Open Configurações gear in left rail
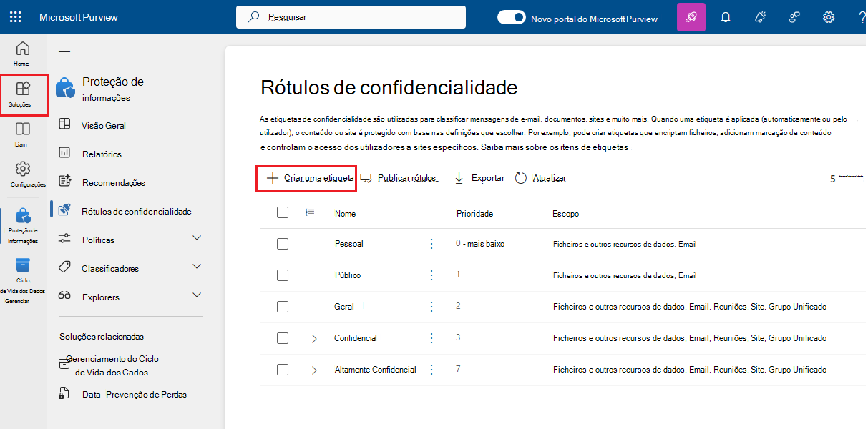Screen dimensions: 868x429 [x=24, y=174]
